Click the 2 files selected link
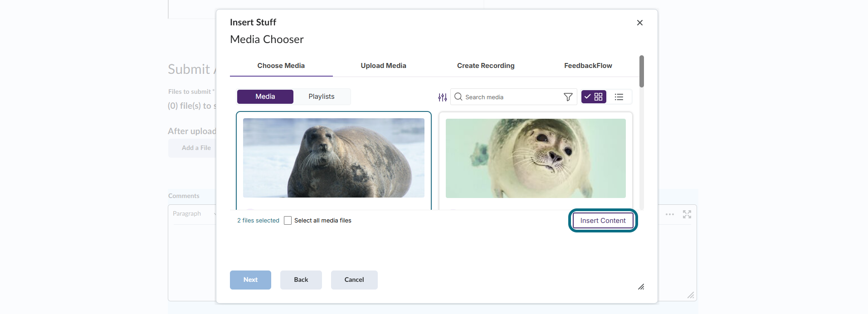868x314 pixels. pos(258,221)
